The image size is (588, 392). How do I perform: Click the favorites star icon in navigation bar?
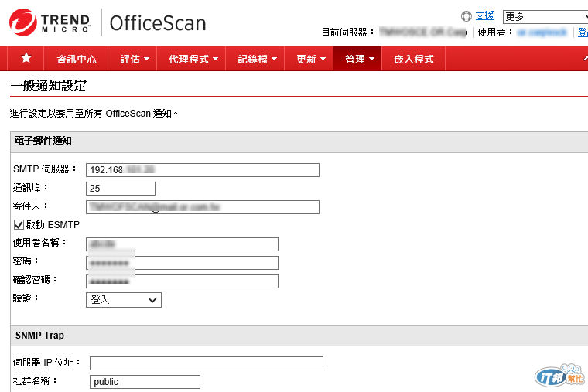(x=26, y=59)
